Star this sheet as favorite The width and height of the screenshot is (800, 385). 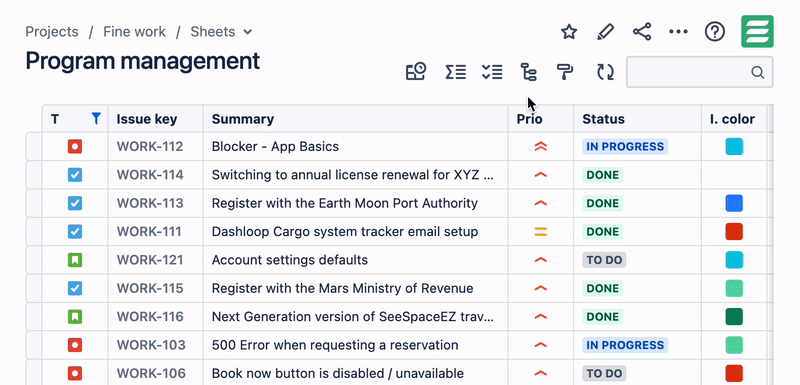pos(568,32)
